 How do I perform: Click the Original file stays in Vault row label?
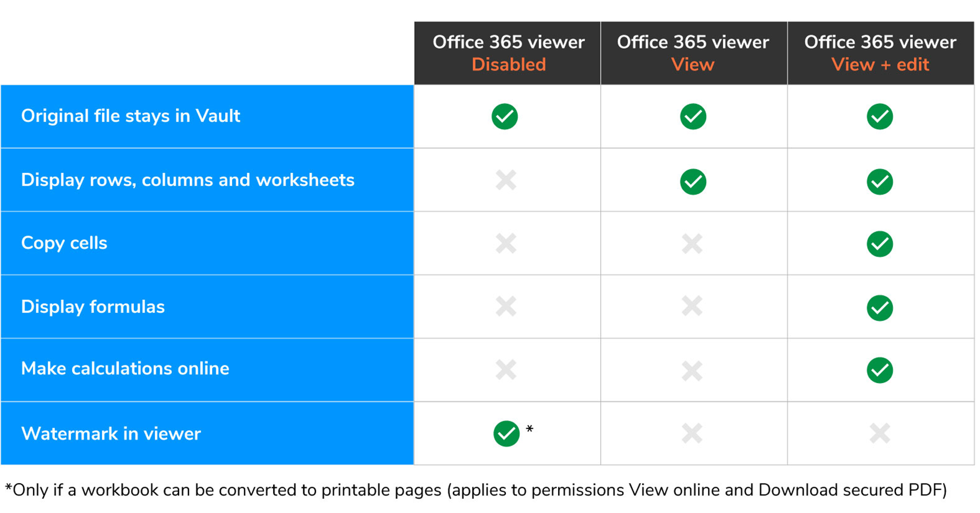pos(130,116)
